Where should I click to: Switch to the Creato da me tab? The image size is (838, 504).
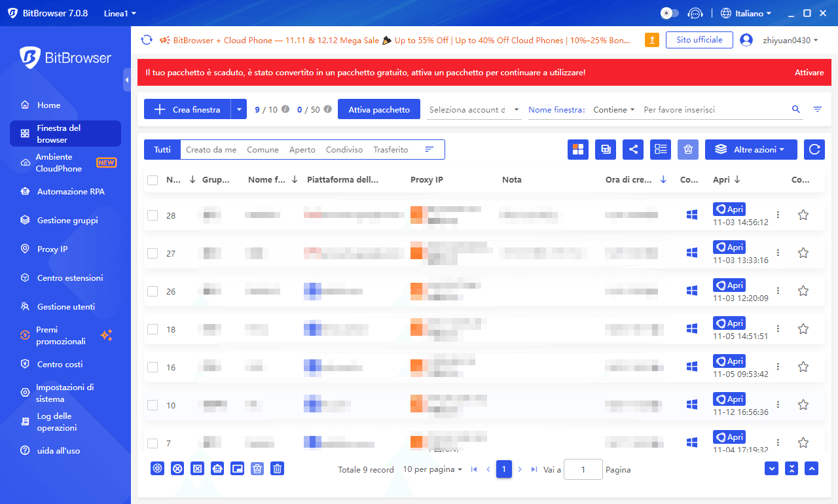[211, 149]
